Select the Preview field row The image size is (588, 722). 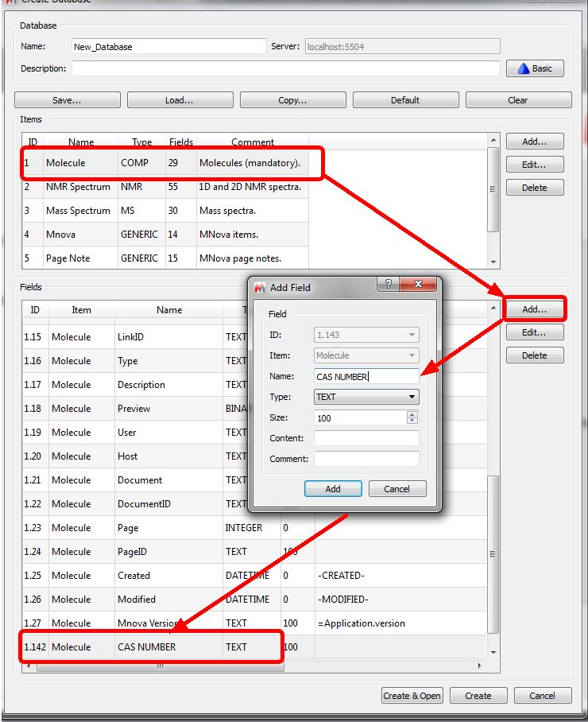pos(254,409)
